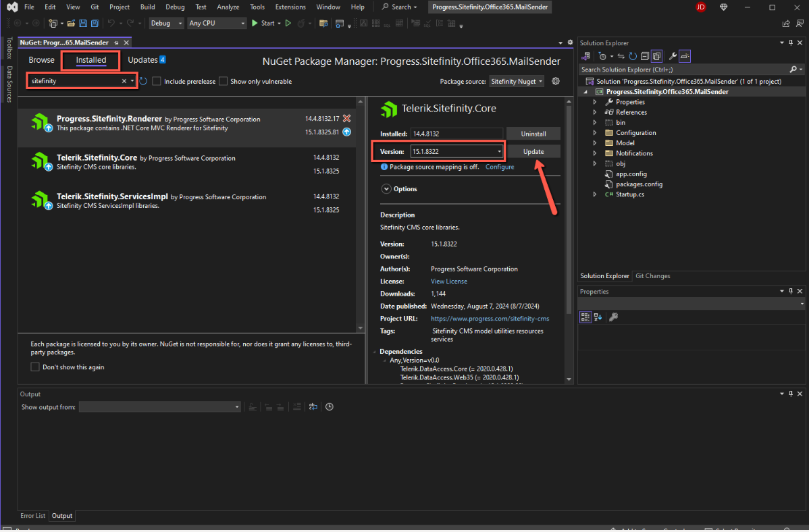Expand the Startup.cs node
Image resolution: width=809 pixels, height=532 pixels.
click(595, 194)
